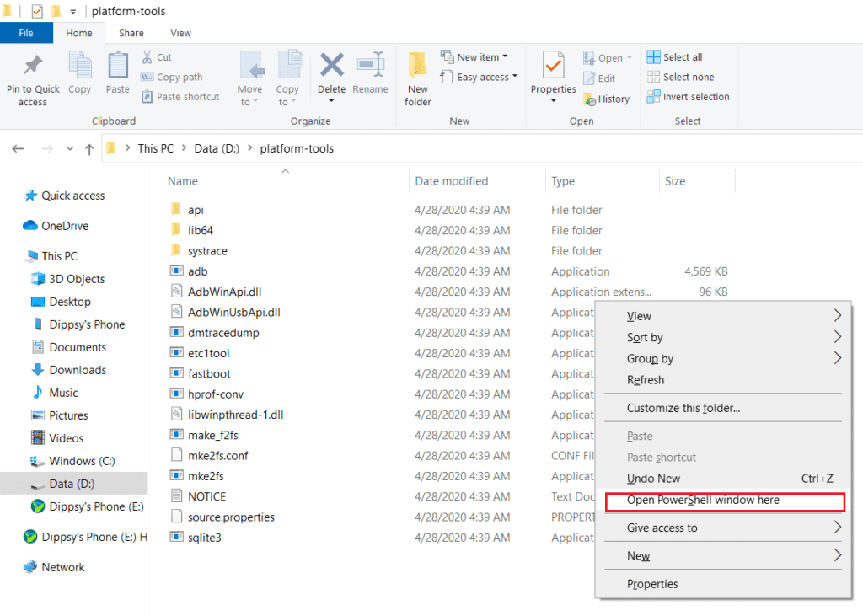Choose Paste shortcut in ribbon
863x616 pixels.
[180, 97]
